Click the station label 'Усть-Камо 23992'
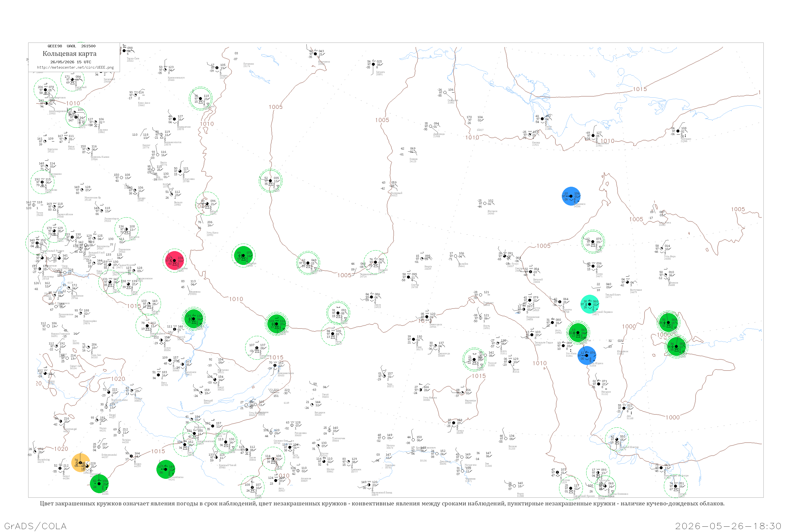 tap(212, 234)
